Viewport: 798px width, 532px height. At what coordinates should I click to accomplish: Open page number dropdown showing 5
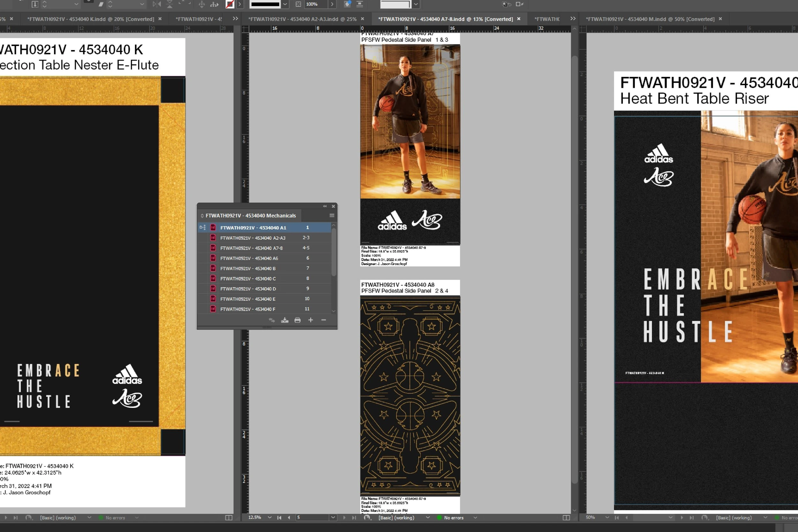[x=333, y=517]
